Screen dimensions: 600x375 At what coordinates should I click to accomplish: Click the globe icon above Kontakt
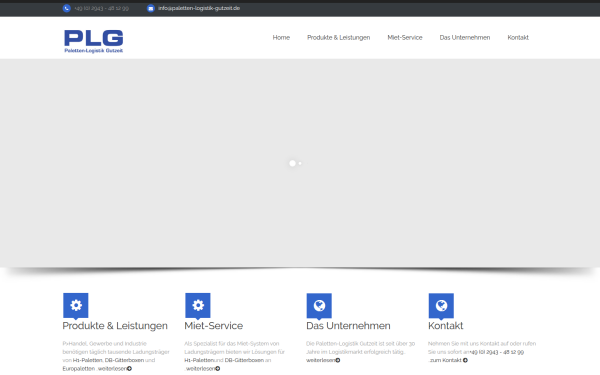pyautogui.click(x=441, y=305)
